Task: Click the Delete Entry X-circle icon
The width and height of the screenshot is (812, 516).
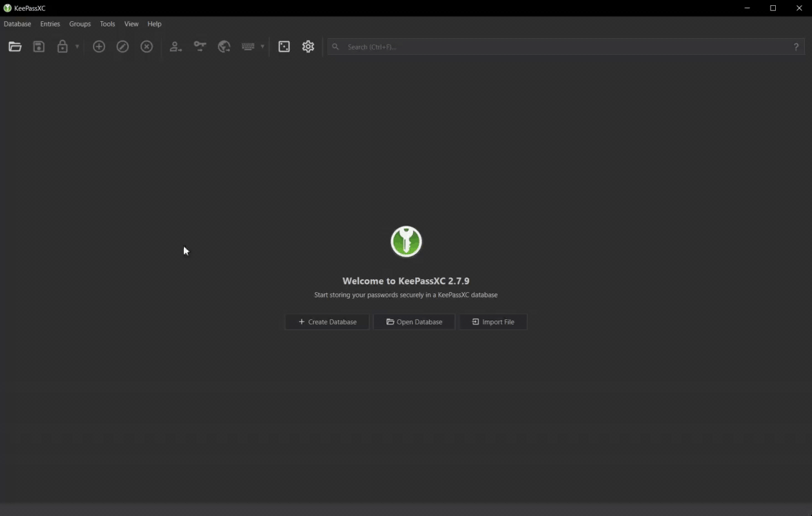Action: [147, 46]
